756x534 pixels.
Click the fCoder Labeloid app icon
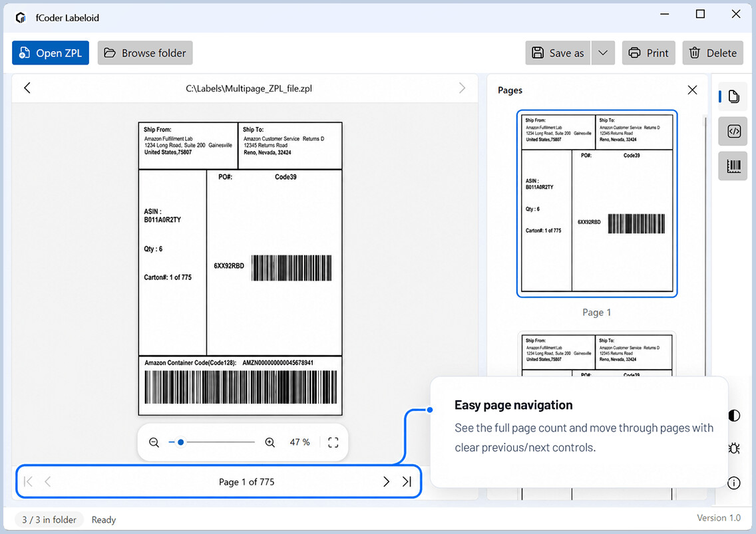click(x=21, y=18)
